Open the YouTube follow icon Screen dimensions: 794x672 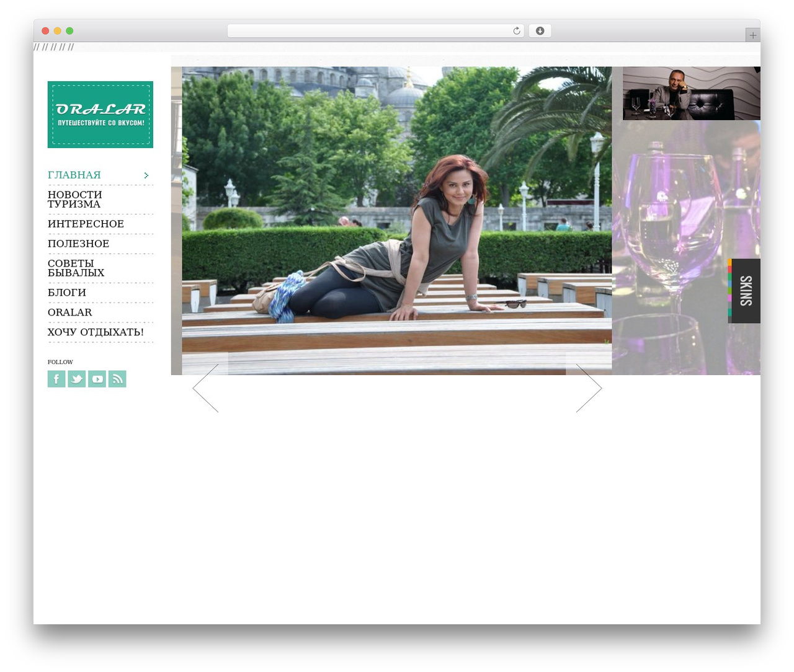97,379
